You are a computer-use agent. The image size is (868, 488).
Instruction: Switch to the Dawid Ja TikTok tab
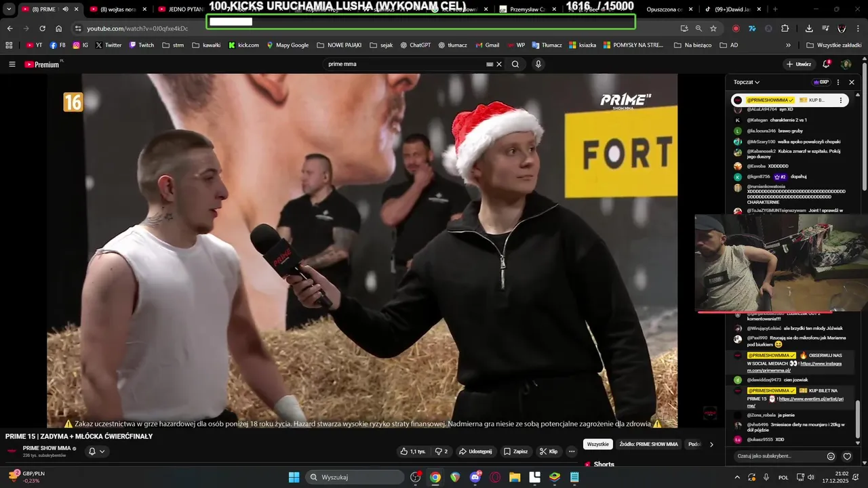click(732, 9)
